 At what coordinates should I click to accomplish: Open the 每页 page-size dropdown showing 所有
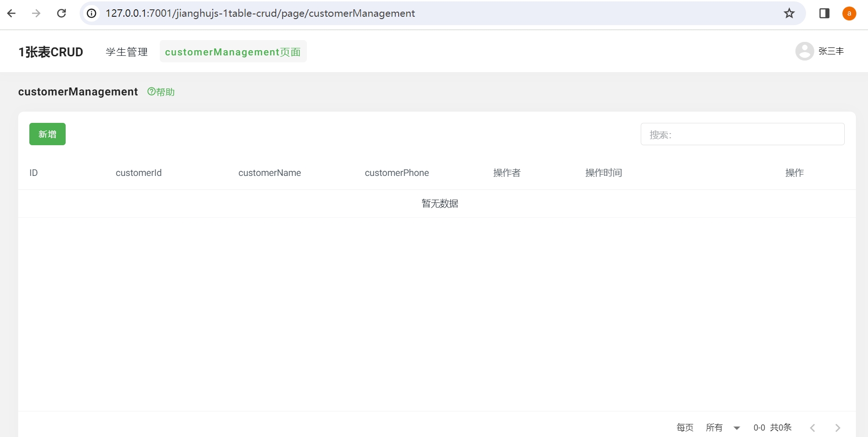point(715,427)
